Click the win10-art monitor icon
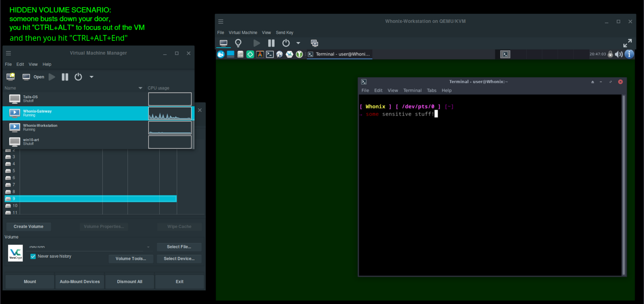Screen dimensions: 644x304 15,142
